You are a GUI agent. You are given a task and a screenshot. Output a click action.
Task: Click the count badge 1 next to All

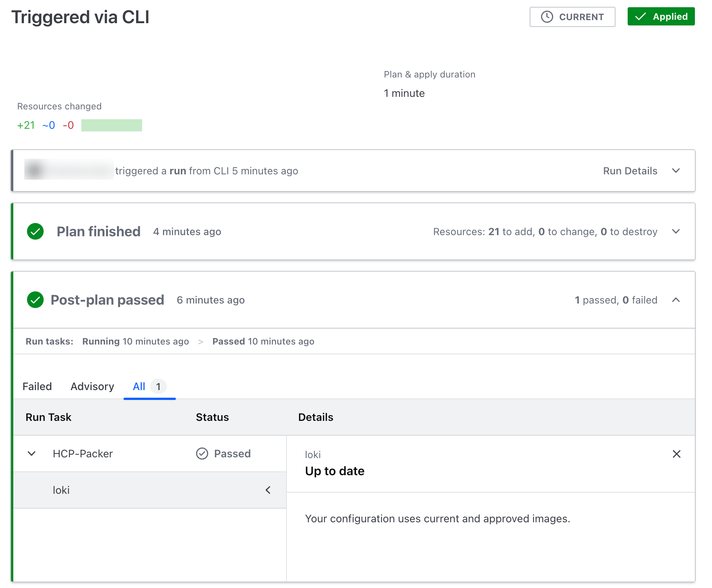158,387
